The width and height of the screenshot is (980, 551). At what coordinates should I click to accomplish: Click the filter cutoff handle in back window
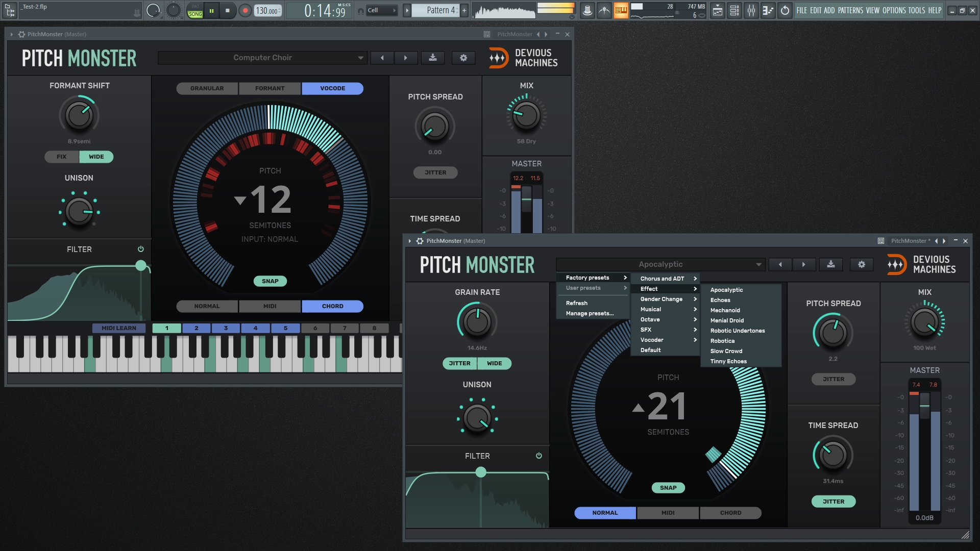click(x=141, y=265)
